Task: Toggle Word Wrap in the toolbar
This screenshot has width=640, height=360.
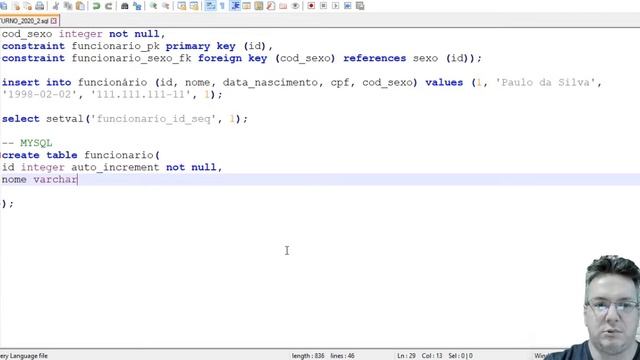Action: pyautogui.click(x=210, y=6)
